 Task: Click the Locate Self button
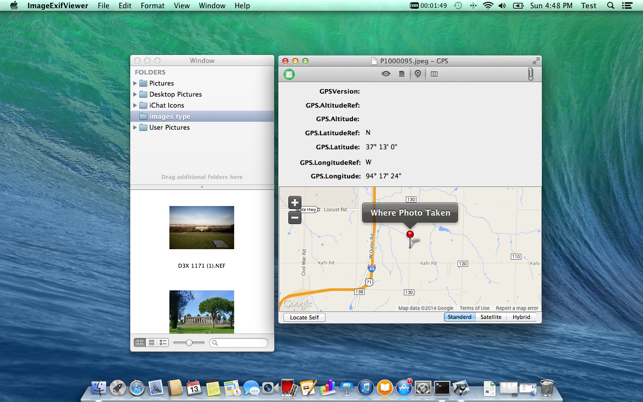(x=304, y=317)
